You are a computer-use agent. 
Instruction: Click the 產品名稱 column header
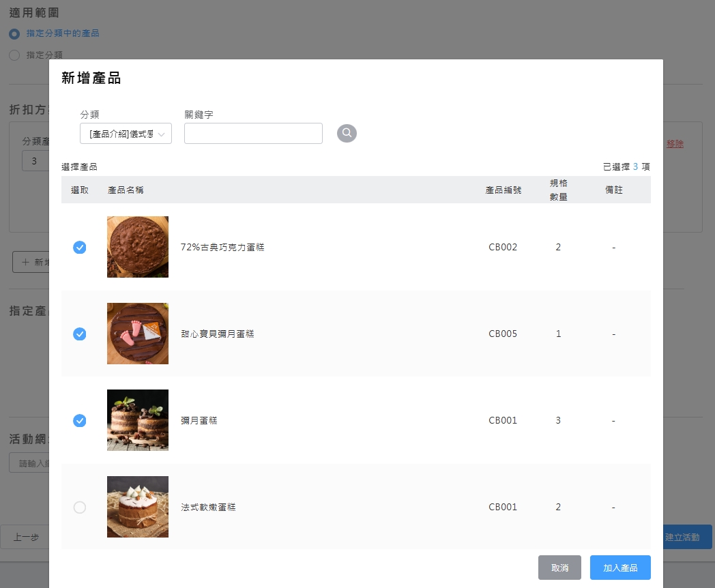(126, 190)
